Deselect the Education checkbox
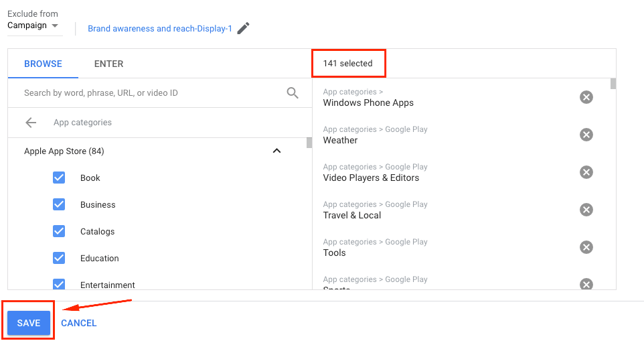Viewport: 644px width, 343px height. coord(59,258)
